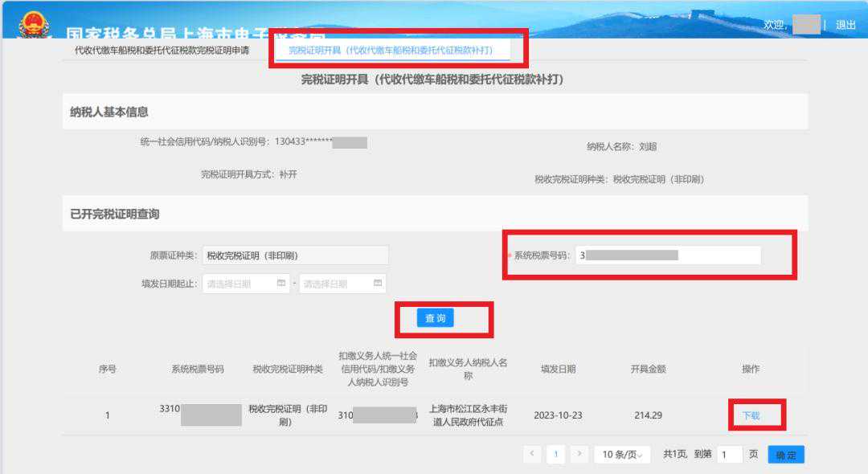Open the end date calendar icon

(377, 284)
